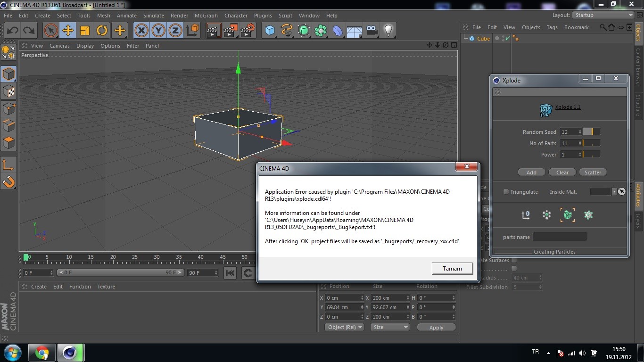Select Points mode icon

[8, 109]
